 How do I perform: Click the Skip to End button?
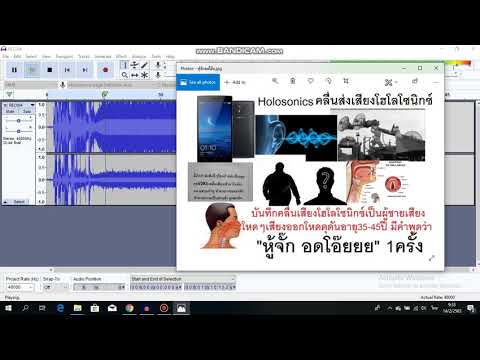click(85, 70)
